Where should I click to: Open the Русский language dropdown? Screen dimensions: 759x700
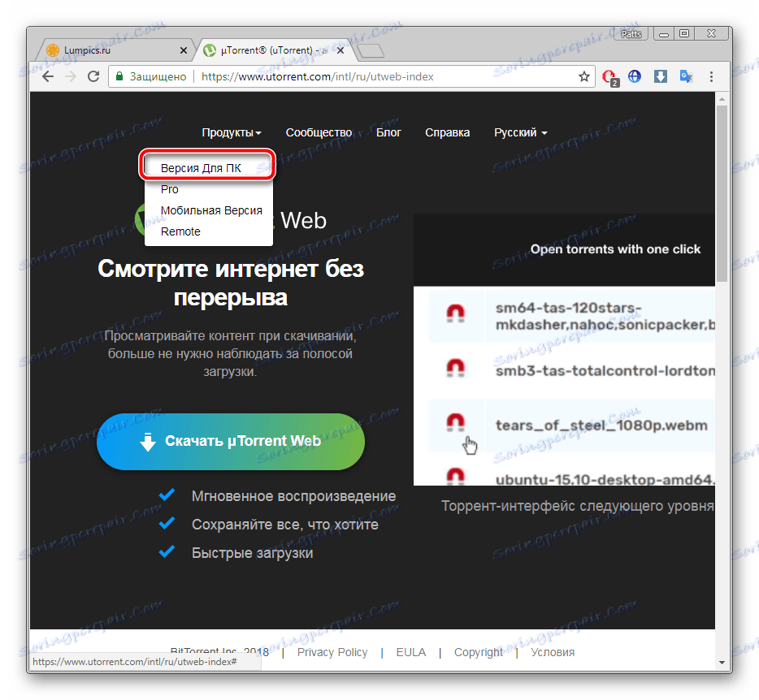(519, 132)
